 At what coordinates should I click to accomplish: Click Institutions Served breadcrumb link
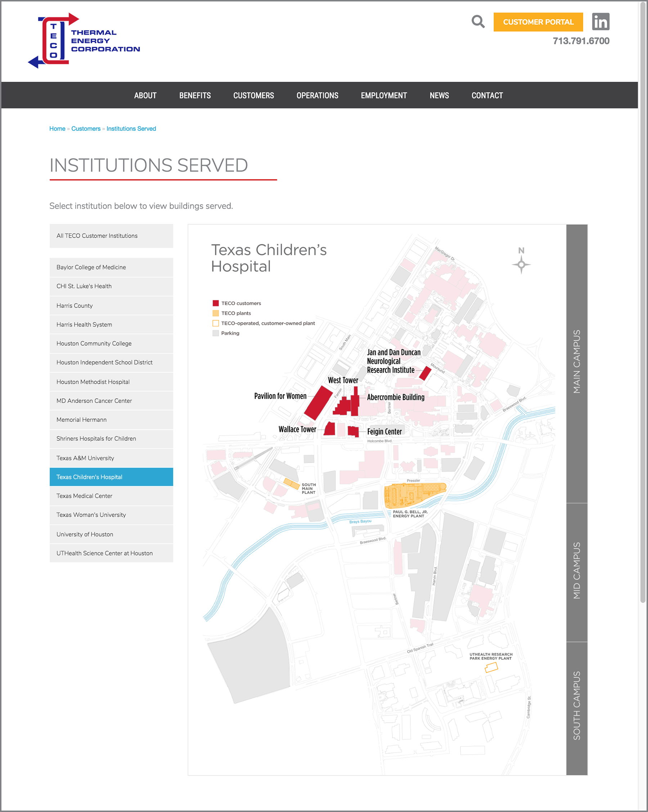click(x=131, y=129)
